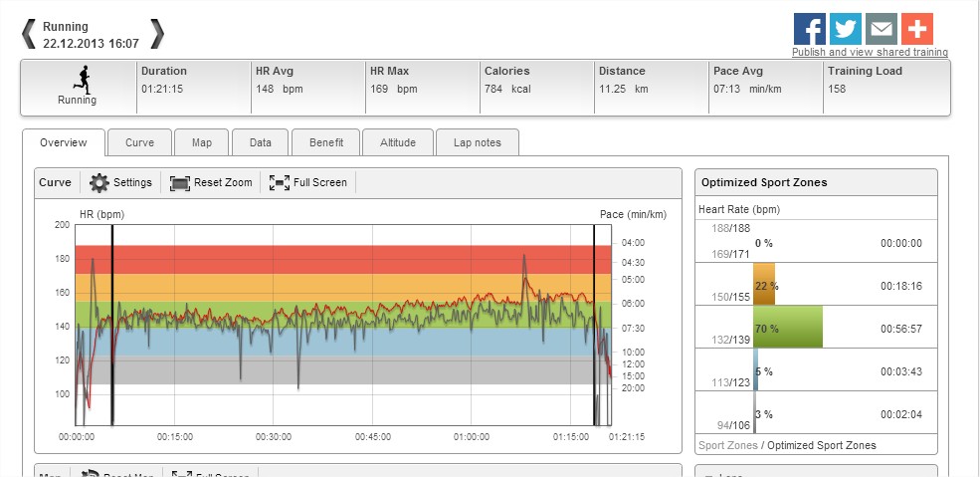The image size is (980, 477).
Task: Click the HR Avg value 148 bpm
Action: (x=280, y=89)
